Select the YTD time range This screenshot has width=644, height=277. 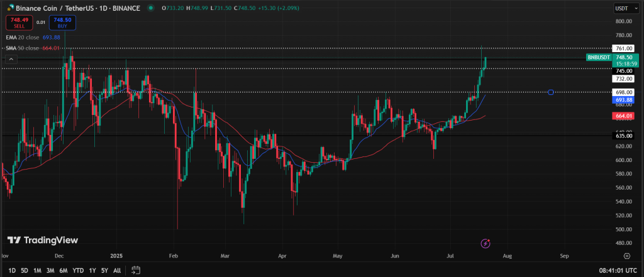tap(78, 271)
